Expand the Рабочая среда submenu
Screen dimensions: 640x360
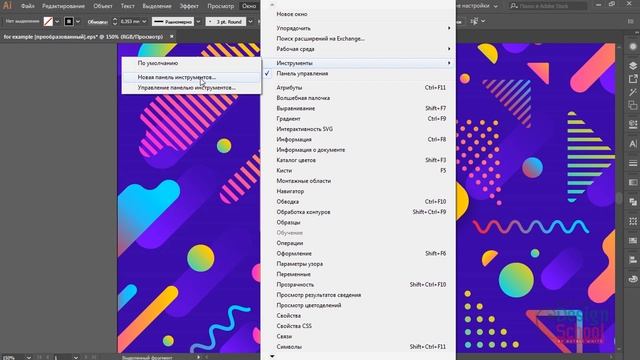(x=358, y=49)
